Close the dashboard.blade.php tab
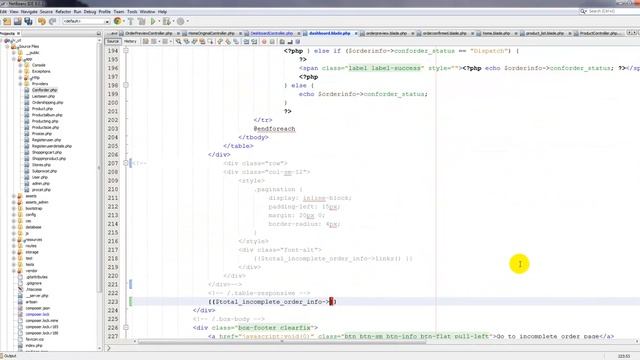The image size is (640, 360). pyautogui.click(x=356, y=33)
